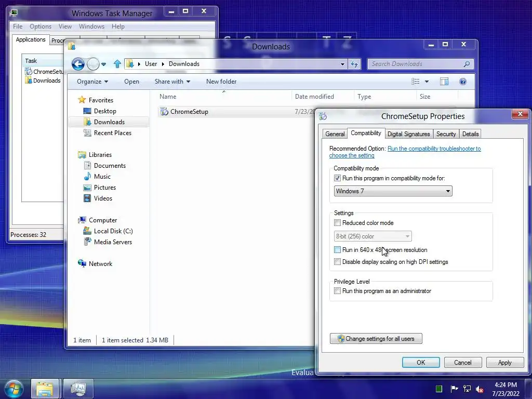
Task: Open File Explorer from the taskbar
Action: [x=45, y=389]
